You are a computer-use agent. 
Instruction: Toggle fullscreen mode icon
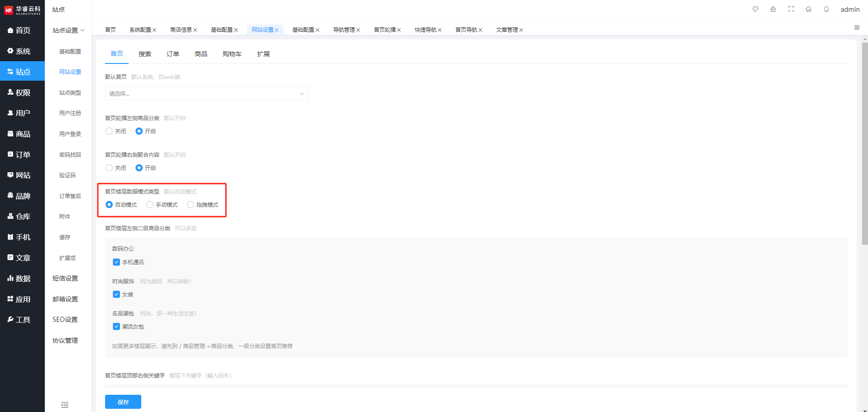791,9
